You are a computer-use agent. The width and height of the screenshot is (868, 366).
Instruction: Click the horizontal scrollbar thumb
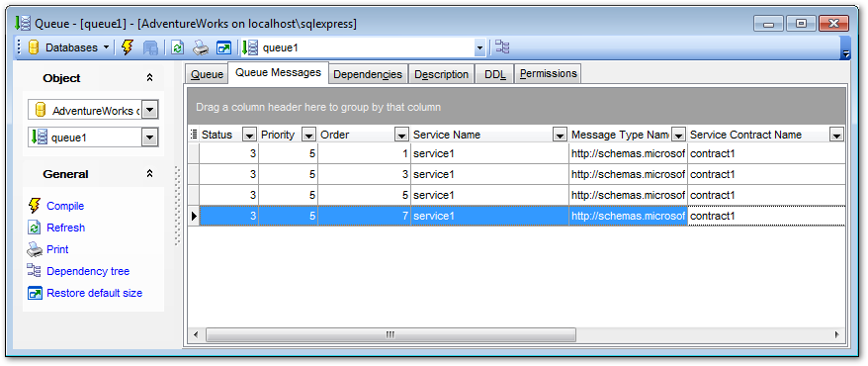coord(391,334)
